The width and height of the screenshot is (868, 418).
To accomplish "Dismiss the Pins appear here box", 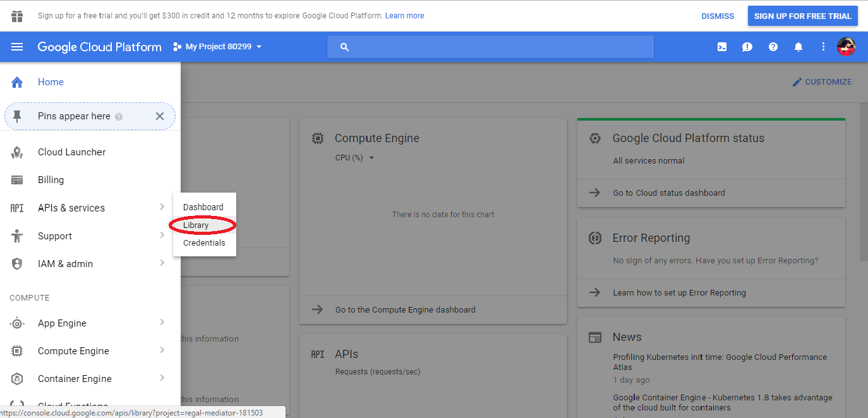I will [160, 116].
